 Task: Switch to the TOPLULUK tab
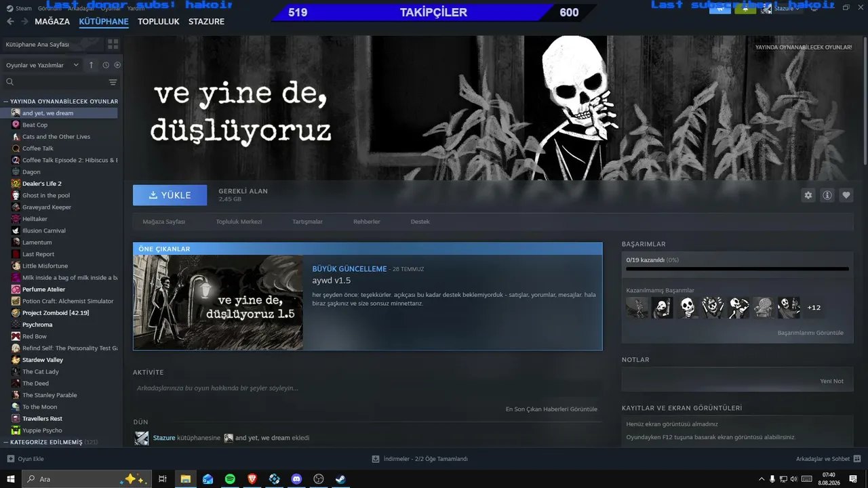point(159,22)
